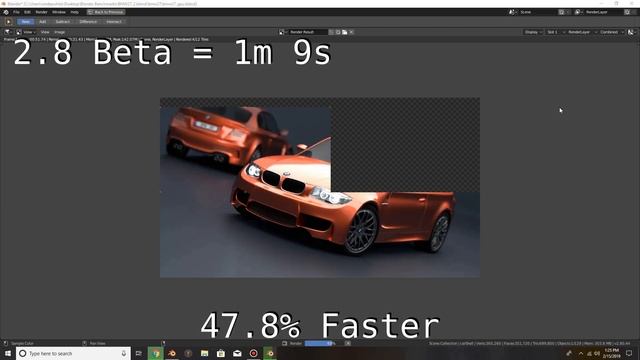Click the add view layer icon
640x360 pixels.
coord(627,12)
